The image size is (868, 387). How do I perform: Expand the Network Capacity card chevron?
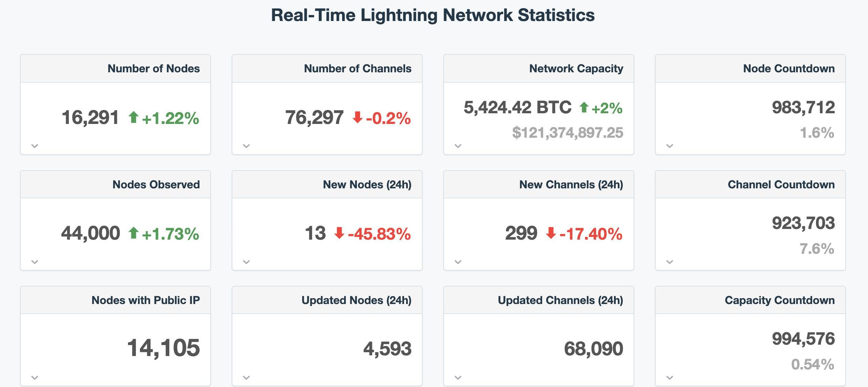[x=458, y=146]
